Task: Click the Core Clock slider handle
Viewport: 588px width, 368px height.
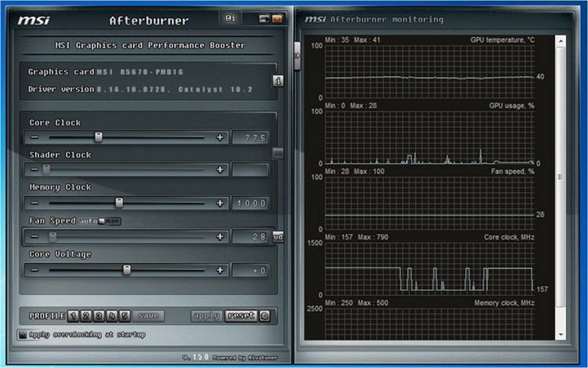Action: 98,137
